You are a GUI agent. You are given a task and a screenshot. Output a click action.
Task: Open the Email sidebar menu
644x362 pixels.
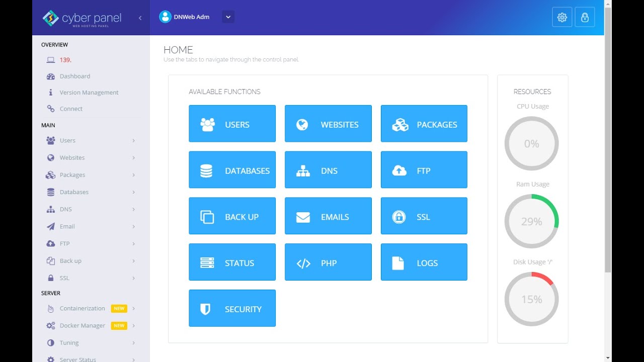(91, 226)
